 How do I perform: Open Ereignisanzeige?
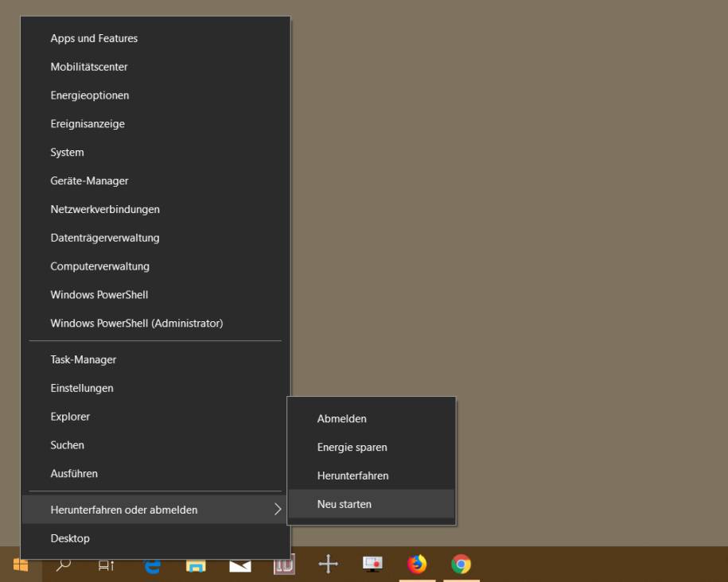coord(155,124)
